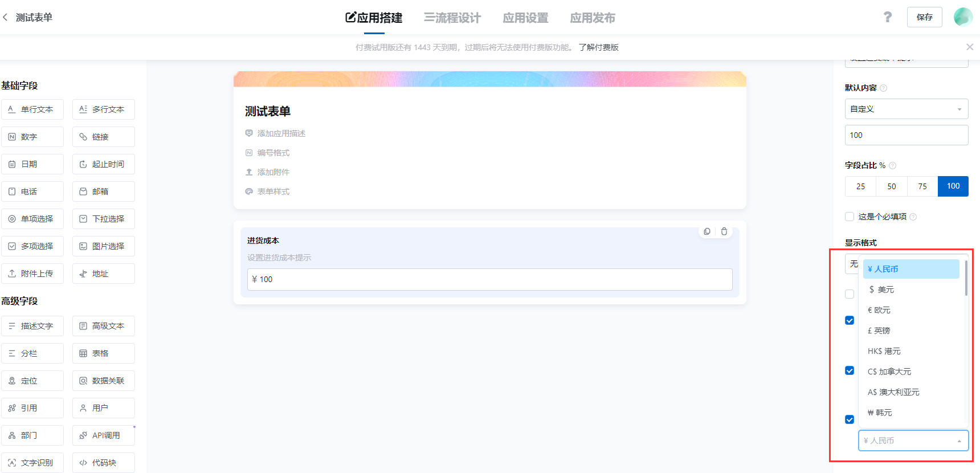The width and height of the screenshot is (980, 473).
Task: Add the 单行文本 field component
Action: [32, 109]
